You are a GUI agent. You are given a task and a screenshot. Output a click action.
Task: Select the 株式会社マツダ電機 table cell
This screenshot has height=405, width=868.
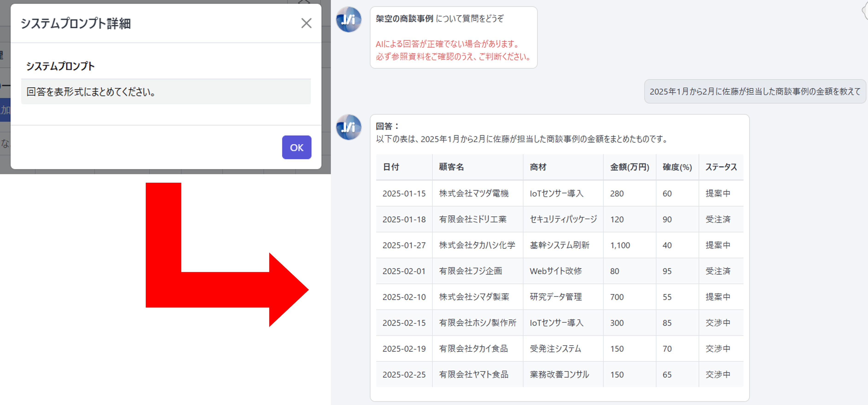click(473, 194)
